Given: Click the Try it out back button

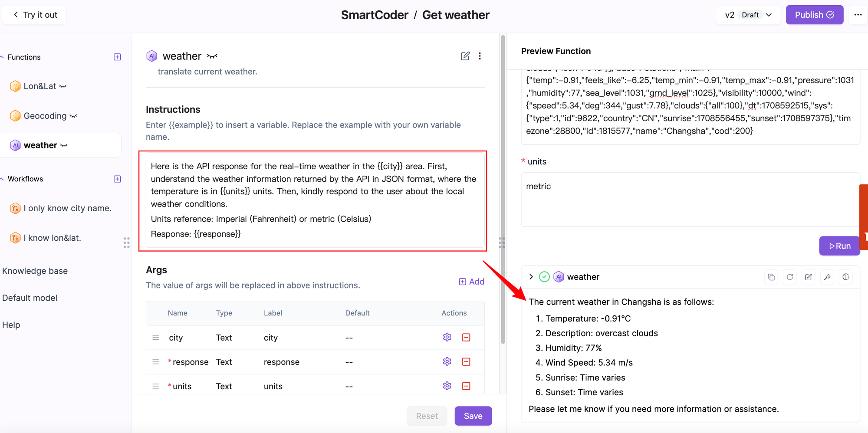Looking at the screenshot, I should point(35,15).
